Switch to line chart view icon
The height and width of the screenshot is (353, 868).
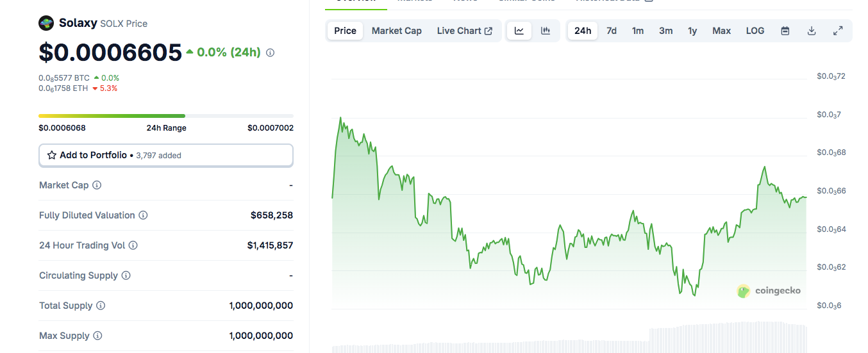point(519,31)
